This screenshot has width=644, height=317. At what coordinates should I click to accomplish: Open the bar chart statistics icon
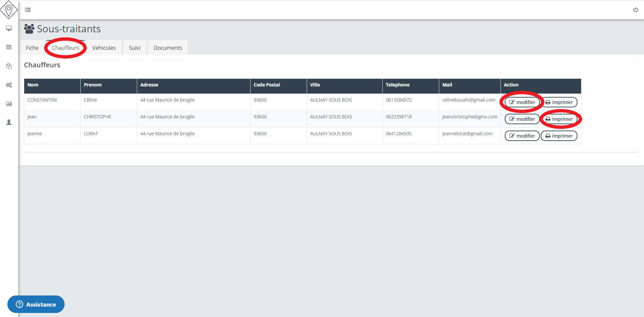tap(9, 104)
